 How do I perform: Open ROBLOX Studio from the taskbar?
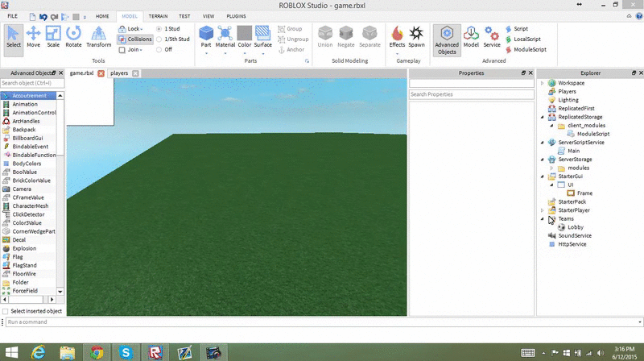pos(155,352)
